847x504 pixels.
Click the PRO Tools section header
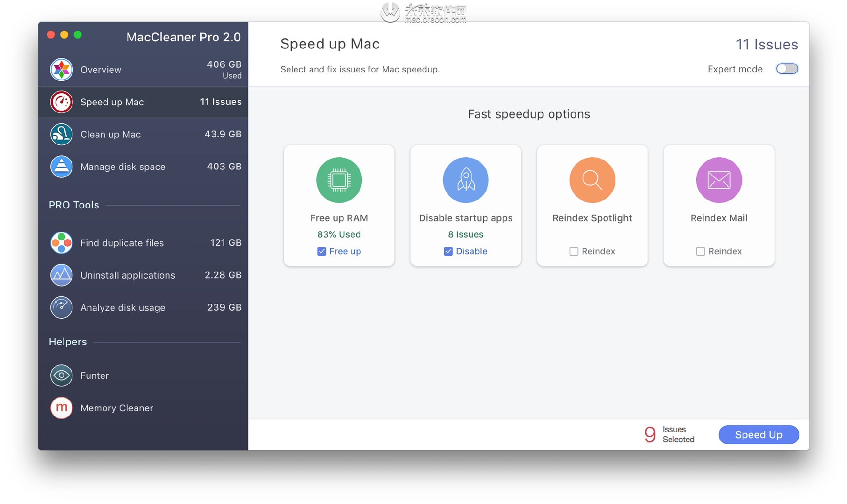(74, 205)
